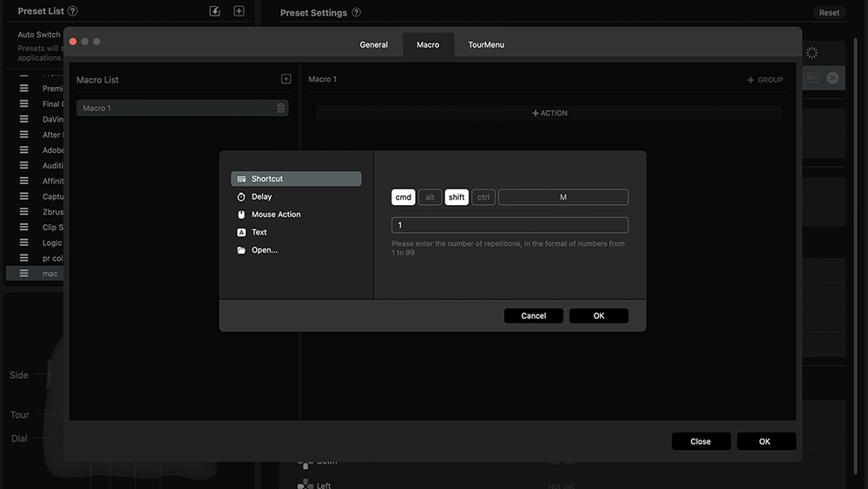This screenshot has width=868, height=489.
Task: Open Preset Settings help icon
Action: [x=357, y=12]
